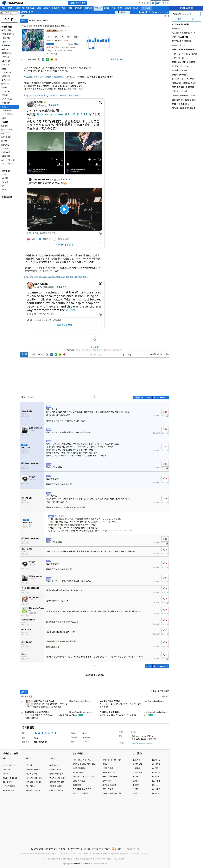
Task: Expand 더보기 next to rating 6.7
Action: click(164, 12)
